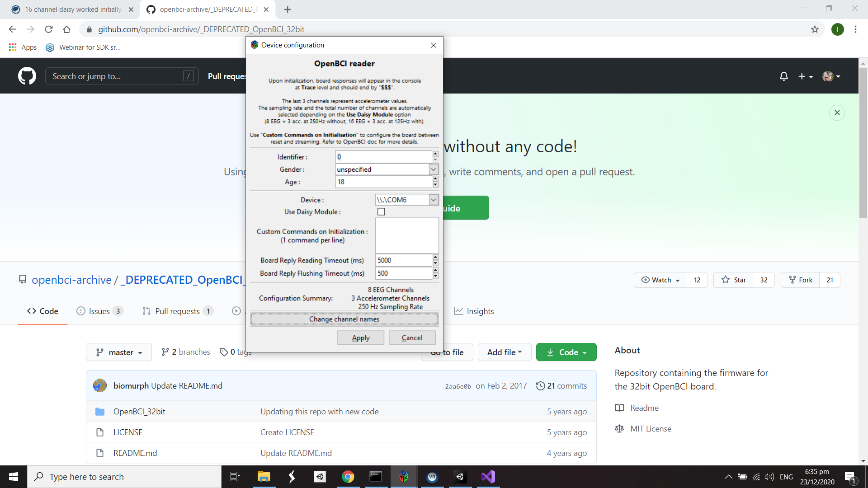Open GitHub home via Octocat logo
The height and width of the screenshot is (488, 868).
click(27, 76)
